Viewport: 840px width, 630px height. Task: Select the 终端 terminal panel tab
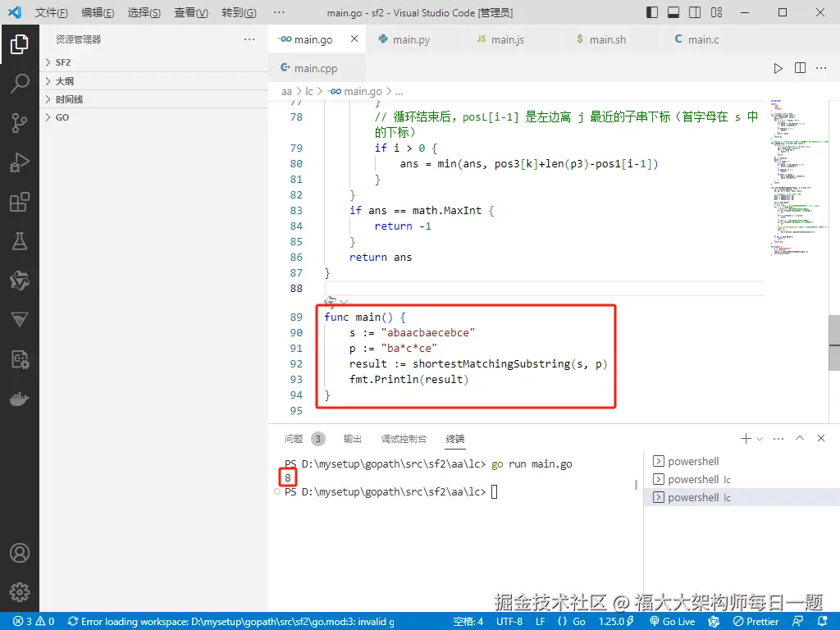[454, 440]
